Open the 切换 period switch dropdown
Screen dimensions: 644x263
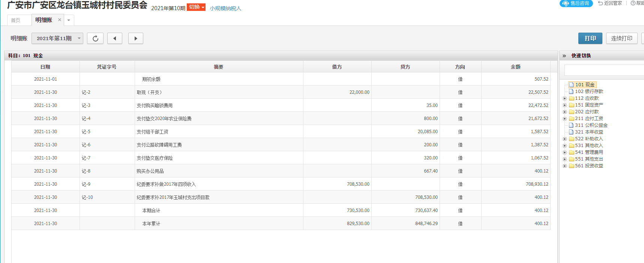coord(196,7)
